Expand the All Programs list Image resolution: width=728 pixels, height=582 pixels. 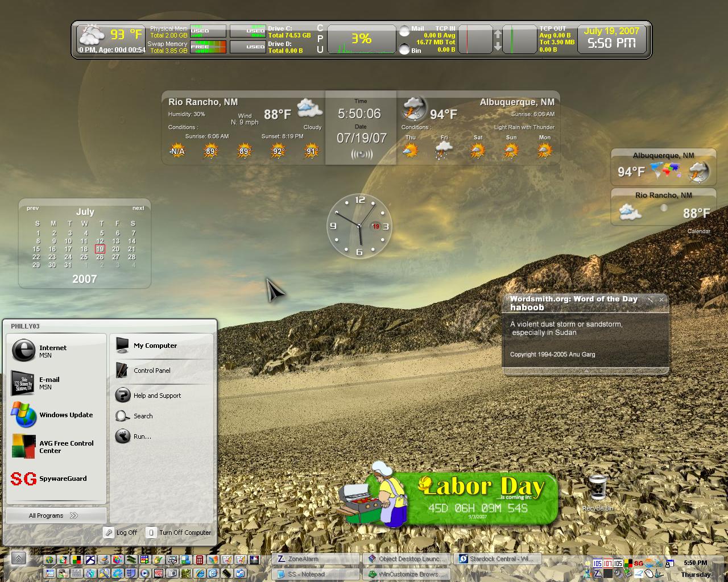[x=56, y=516]
